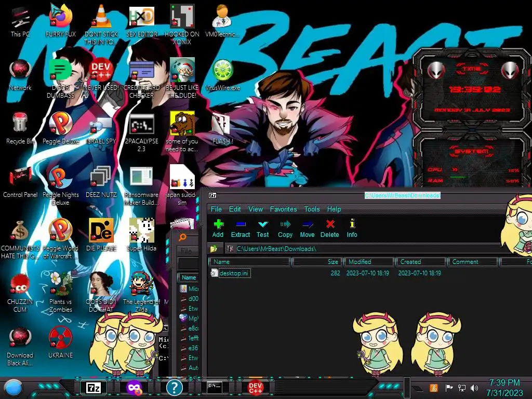
Task: Open View menu in 7-Zip
Action: [x=256, y=209]
